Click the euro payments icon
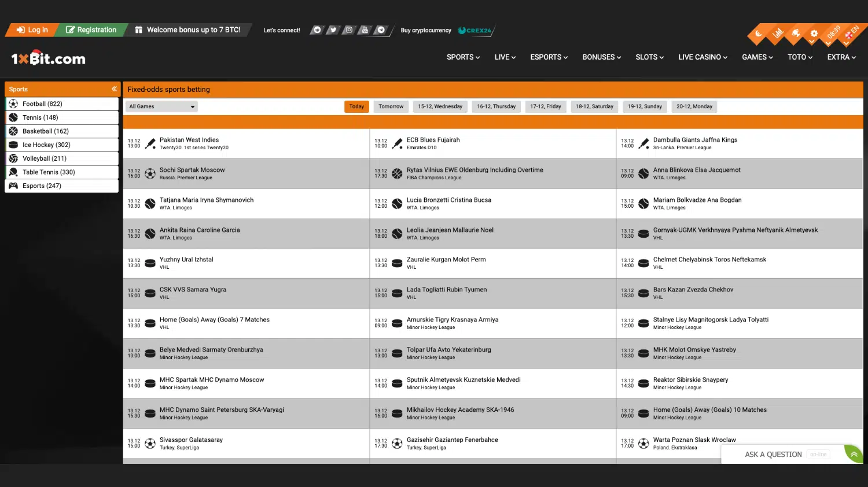Screen dimensions: 868x487 pyautogui.click(x=758, y=34)
